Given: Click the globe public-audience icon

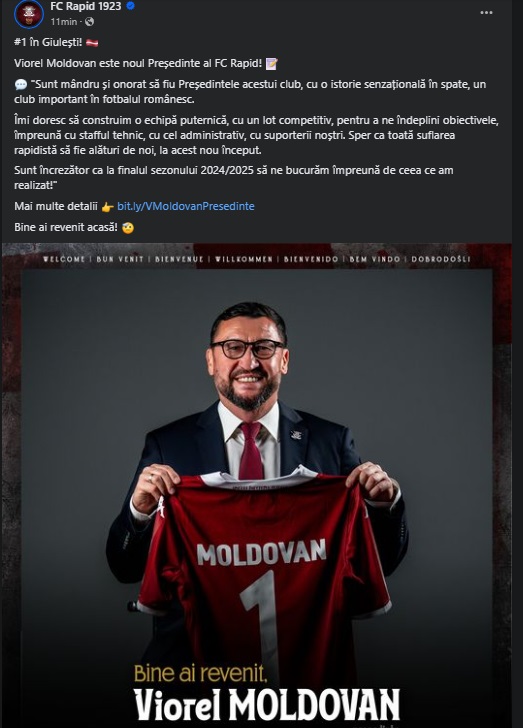Looking at the screenshot, I should pos(89,21).
